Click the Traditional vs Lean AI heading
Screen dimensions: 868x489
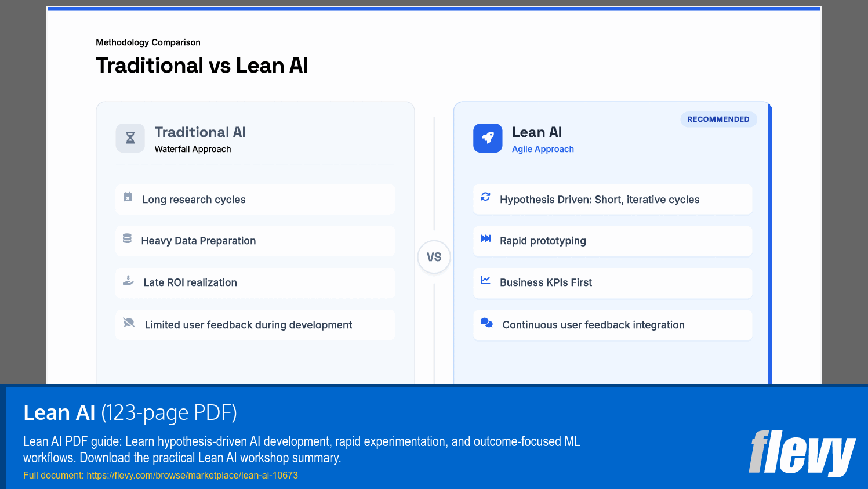coord(202,66)
